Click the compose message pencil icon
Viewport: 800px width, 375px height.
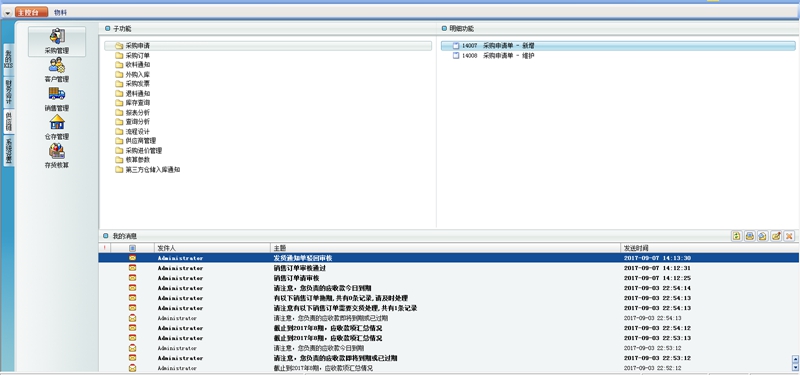click(776, 236)
